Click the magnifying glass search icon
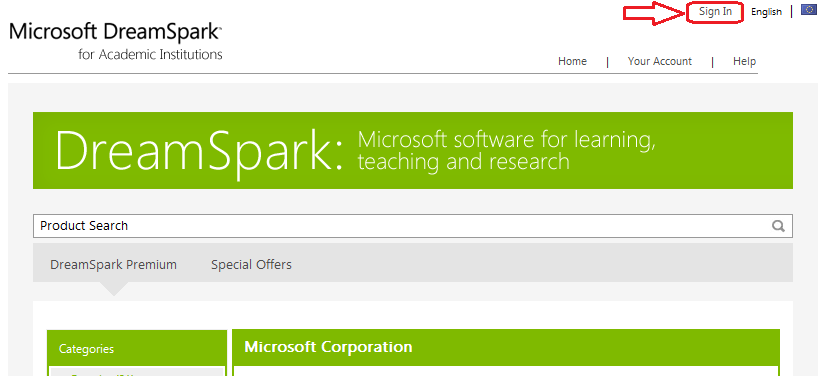This screenshot has height=376, width=831. click(x=777, y=226)
